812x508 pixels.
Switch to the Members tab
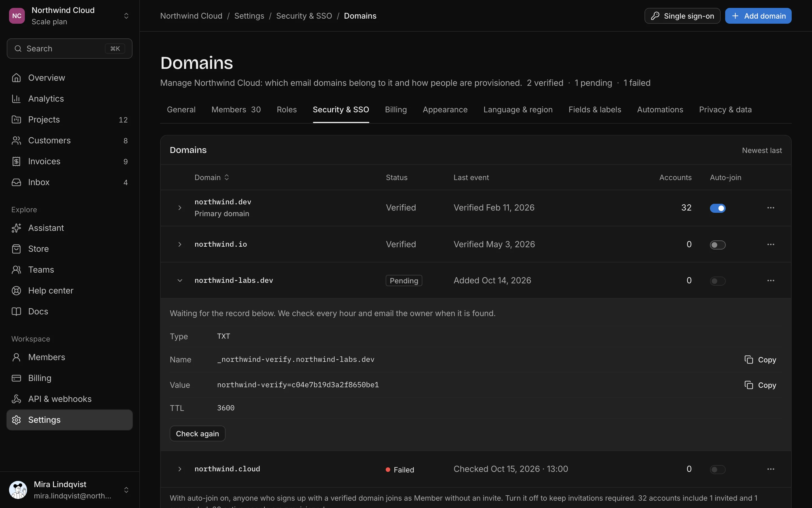click(x=236, y=110)
